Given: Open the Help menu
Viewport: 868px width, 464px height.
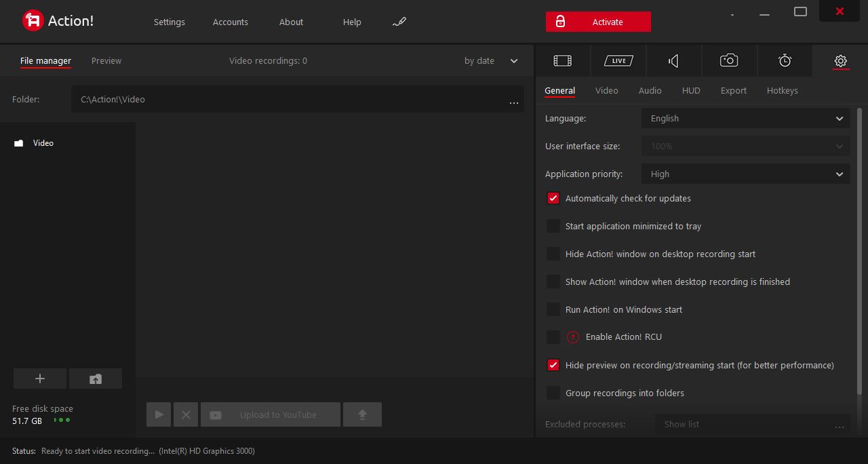Looking at the screenshot, I should 352,22.
